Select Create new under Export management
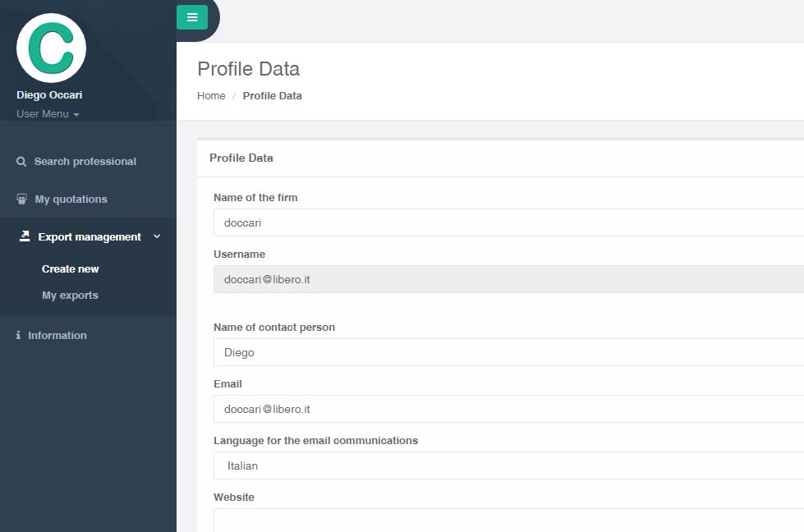The width and height of the screenshot is (804, 532). click(71, 269)
